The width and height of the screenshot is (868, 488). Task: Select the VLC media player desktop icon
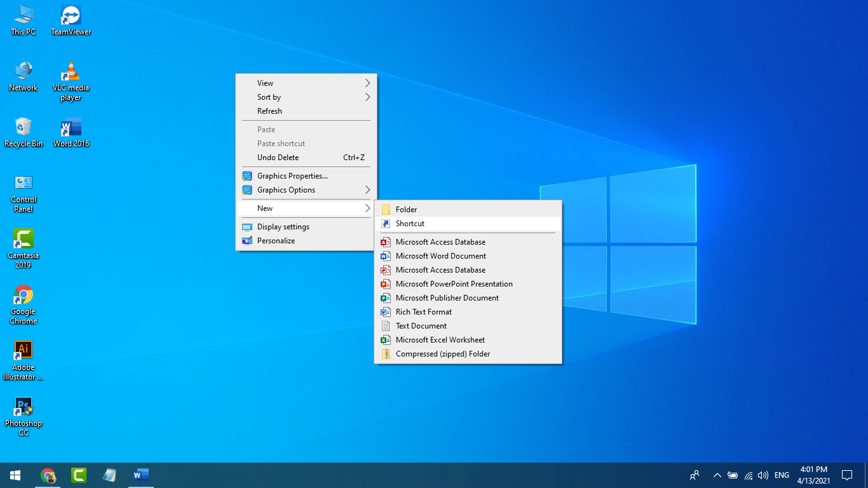pos(71,80)
